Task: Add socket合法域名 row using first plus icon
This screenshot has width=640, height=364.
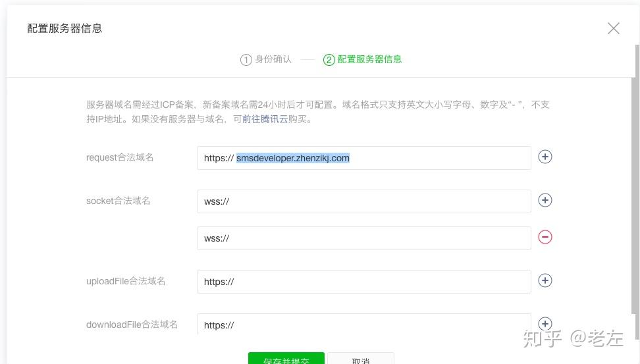Action: tap(545, 200)
